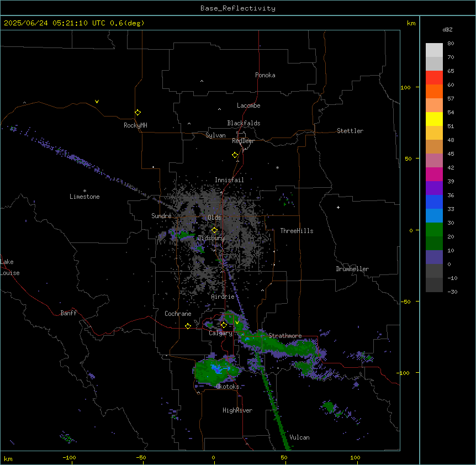The width and height of the screenshot is (476, 465).
Task: Click the Okotoks label
Action: (228, 387)
